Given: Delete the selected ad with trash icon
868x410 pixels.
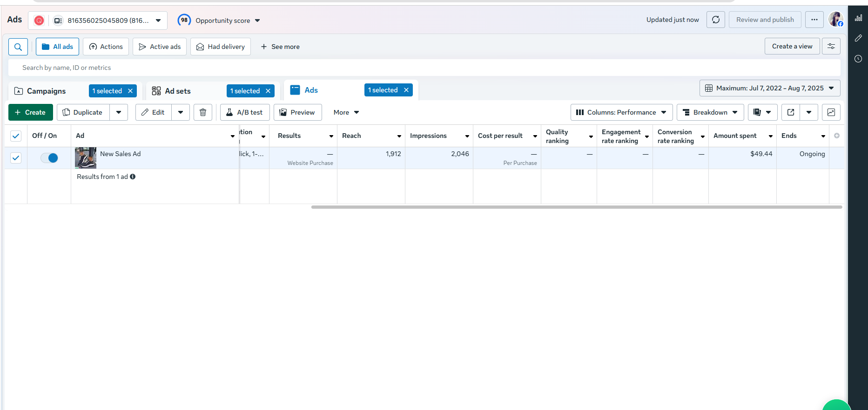Looking at the screenshot, I should coord(203,112).
